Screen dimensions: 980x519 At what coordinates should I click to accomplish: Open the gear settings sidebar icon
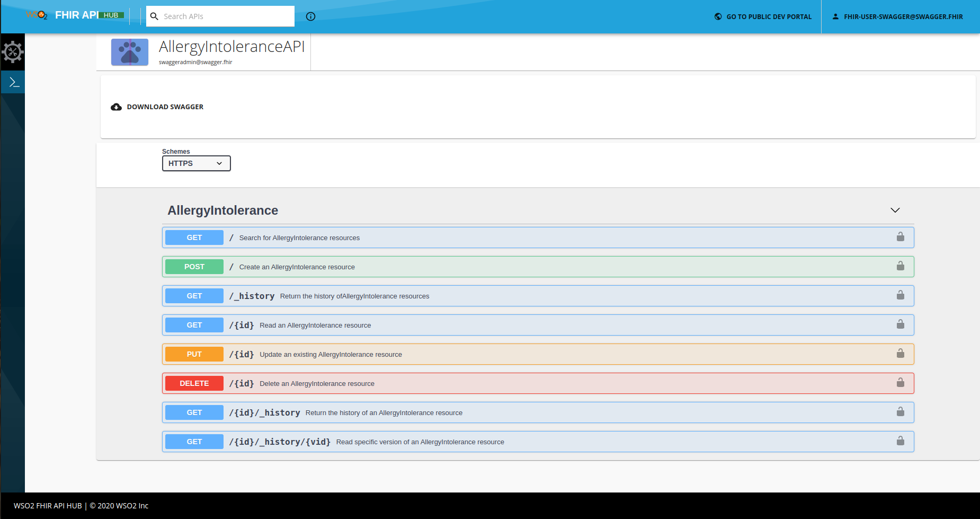(13, 52)
